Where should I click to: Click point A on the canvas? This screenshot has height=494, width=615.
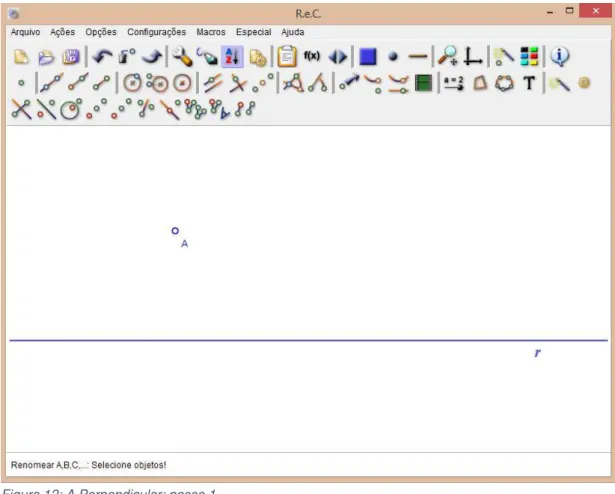(x=175, y=231)
